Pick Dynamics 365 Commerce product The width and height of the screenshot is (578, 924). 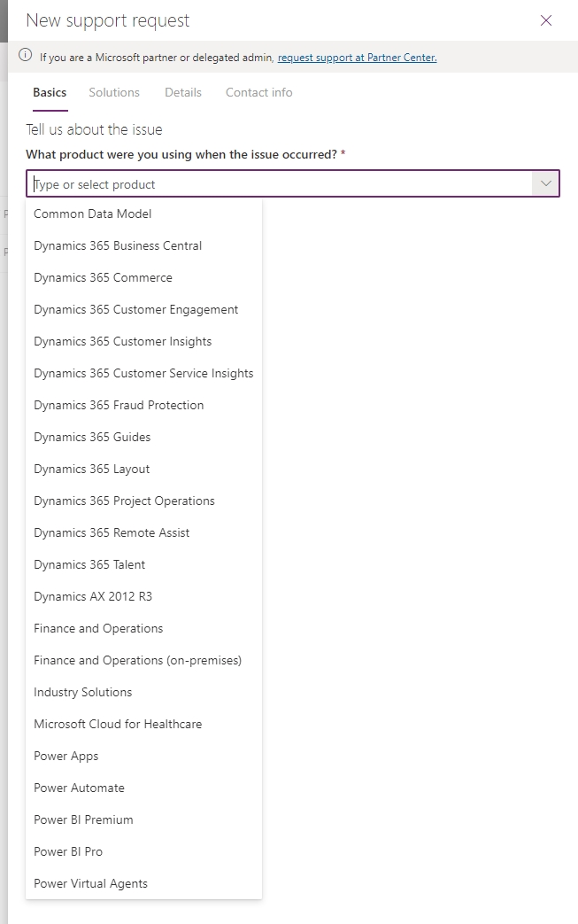[104, 277]
